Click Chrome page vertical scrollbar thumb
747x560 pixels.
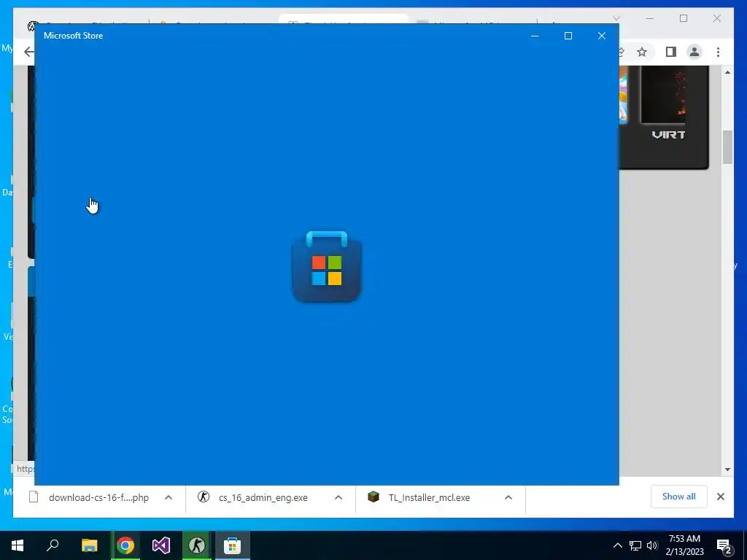[727, 147]
